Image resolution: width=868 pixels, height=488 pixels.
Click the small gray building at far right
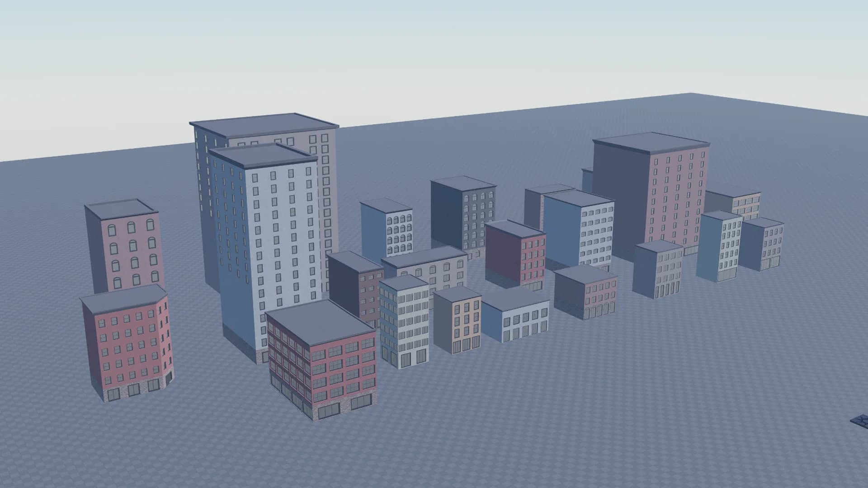coord(762,244)
